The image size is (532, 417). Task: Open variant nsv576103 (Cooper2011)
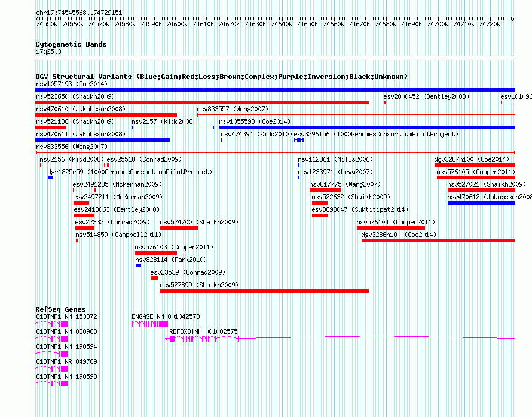[x=174, y=247]
